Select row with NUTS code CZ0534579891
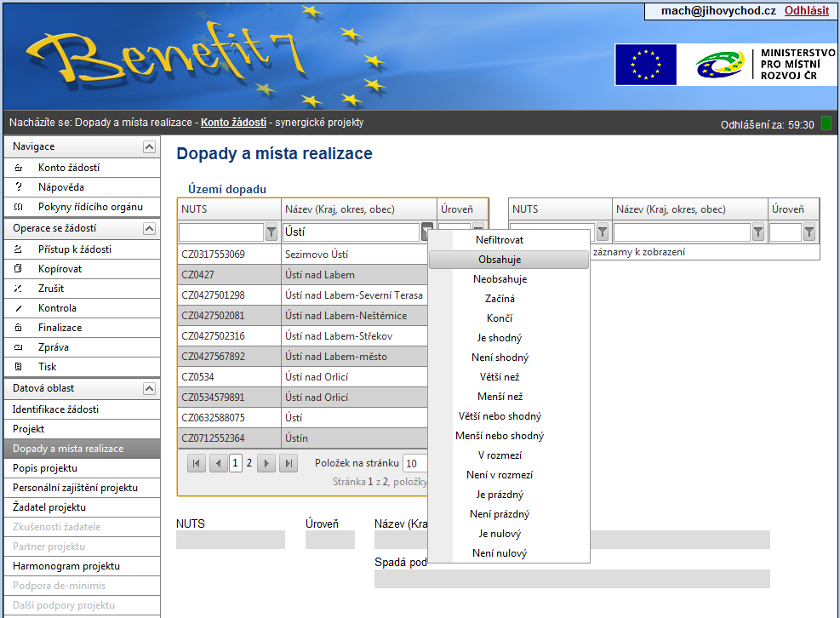Screen dimensions: 840x618 click(x=303, y=398)
